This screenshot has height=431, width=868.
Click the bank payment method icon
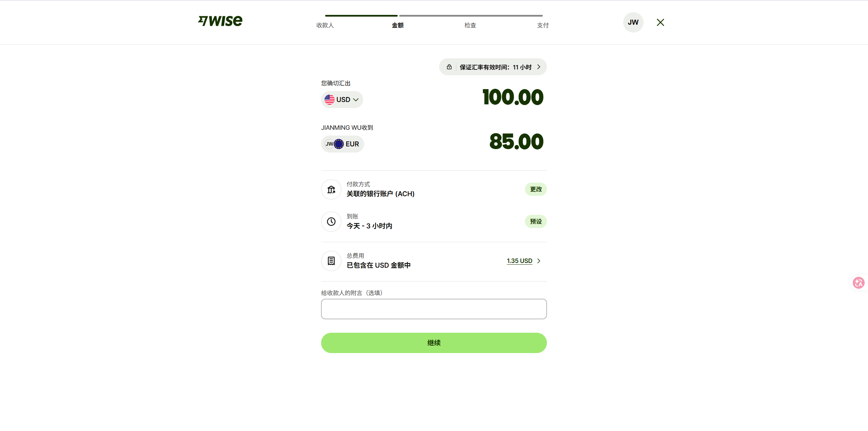pos(331,189)
